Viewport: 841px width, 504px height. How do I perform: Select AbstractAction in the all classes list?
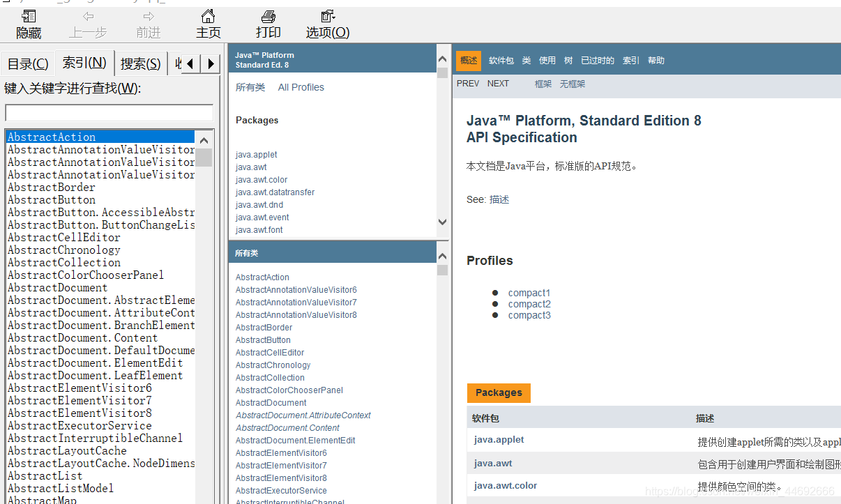(x=262, y=277)
